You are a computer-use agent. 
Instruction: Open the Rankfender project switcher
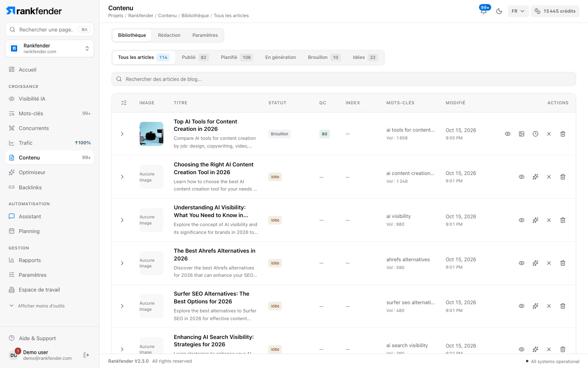point(49,49)
